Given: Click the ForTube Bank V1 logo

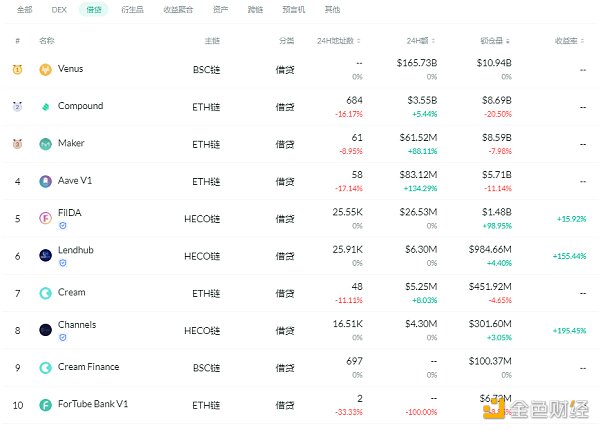Looking at the screenshot, I should (46, 405).
